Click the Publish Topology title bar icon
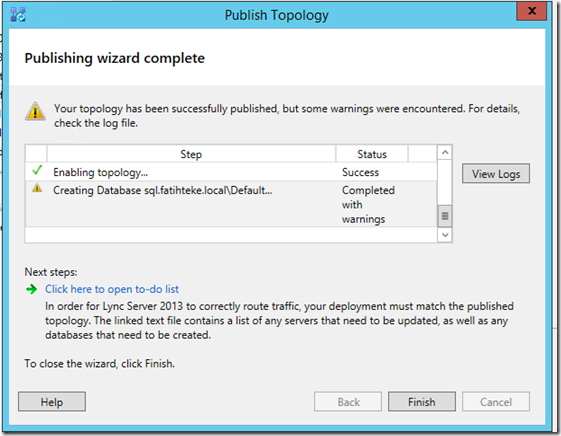Viewport: 561px width, 436px height. click(18, 15)
